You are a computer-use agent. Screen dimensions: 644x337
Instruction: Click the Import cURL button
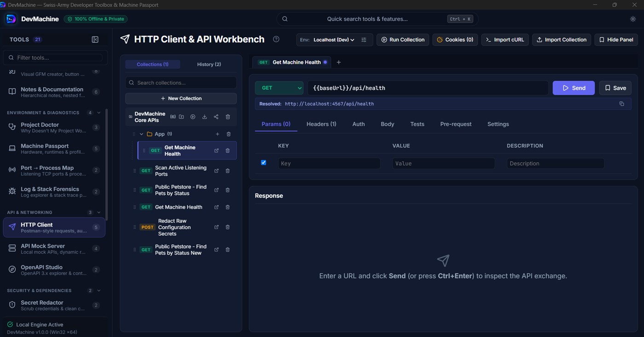click(505, 40)
